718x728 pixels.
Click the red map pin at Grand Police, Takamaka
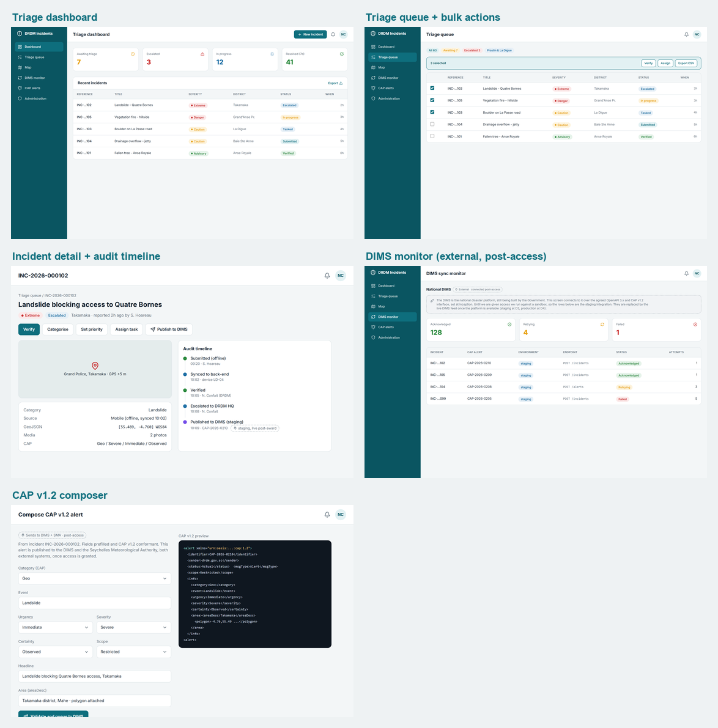coord(95,366)
